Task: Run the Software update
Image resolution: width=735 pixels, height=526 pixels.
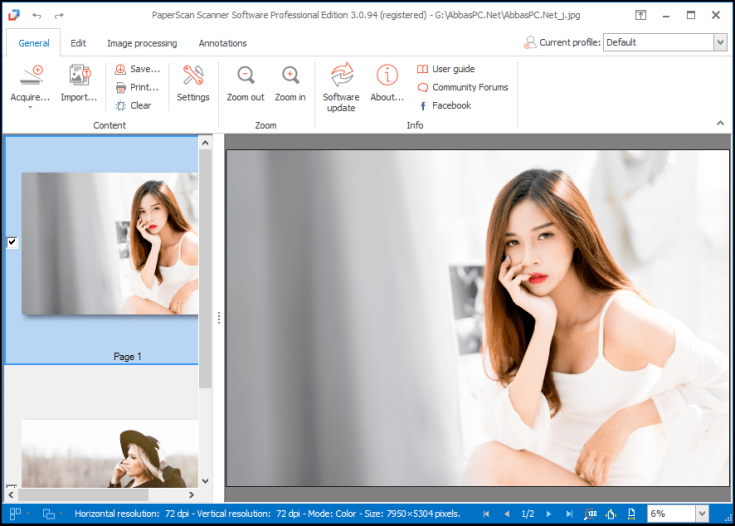Action: [x=341, y=78]
